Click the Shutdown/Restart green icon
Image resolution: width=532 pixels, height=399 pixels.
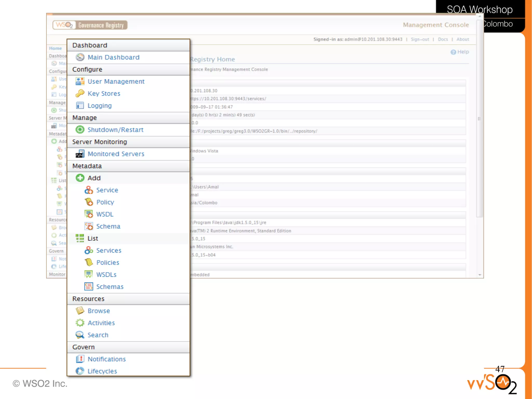click(x=80, y=129)
